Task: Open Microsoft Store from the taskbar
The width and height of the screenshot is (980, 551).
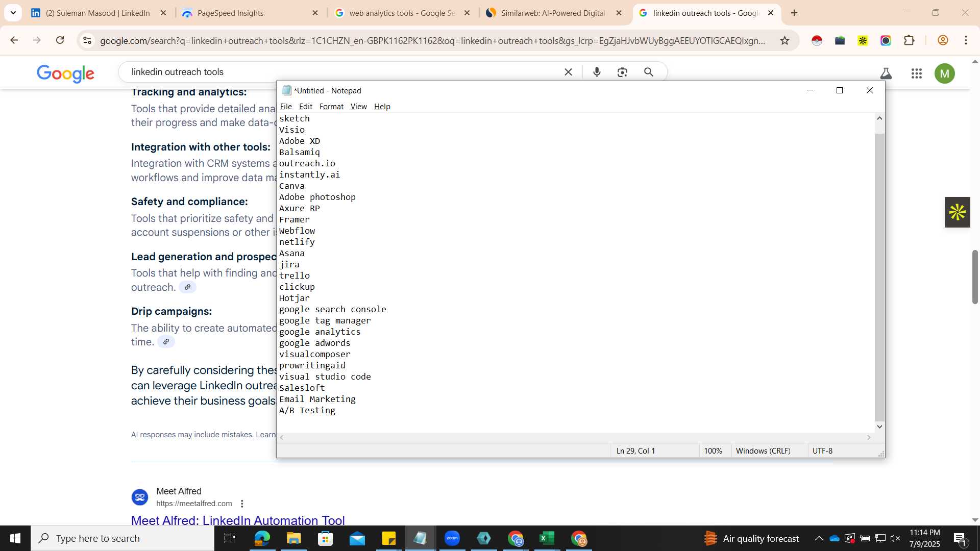Action: [325, 538]
